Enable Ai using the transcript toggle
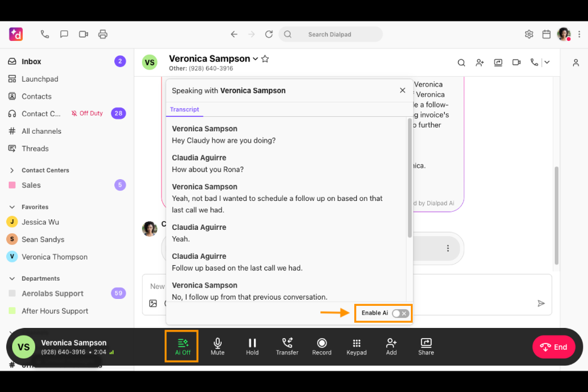This screenshot has width=588, height=392. (400, 312)
